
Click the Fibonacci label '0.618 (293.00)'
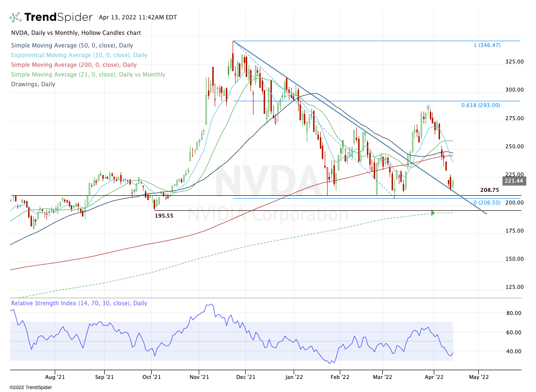pyautogui.click(x=481, y=105)
